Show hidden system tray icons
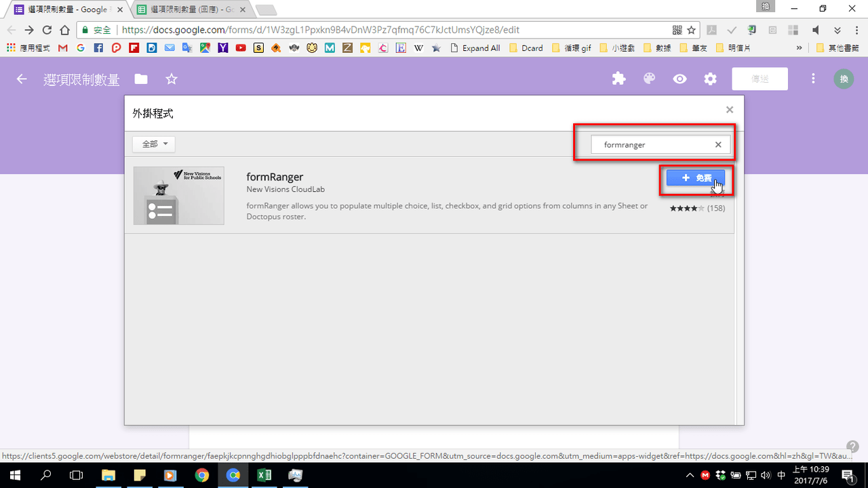This screenshot has width=868, height=488. click(690, 475)
